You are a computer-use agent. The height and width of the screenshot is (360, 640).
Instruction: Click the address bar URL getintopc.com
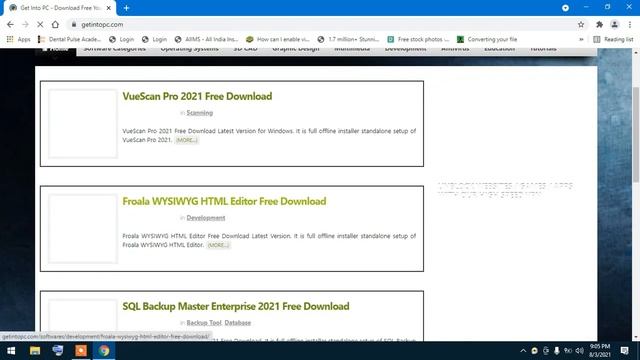[x=102, y=24]
